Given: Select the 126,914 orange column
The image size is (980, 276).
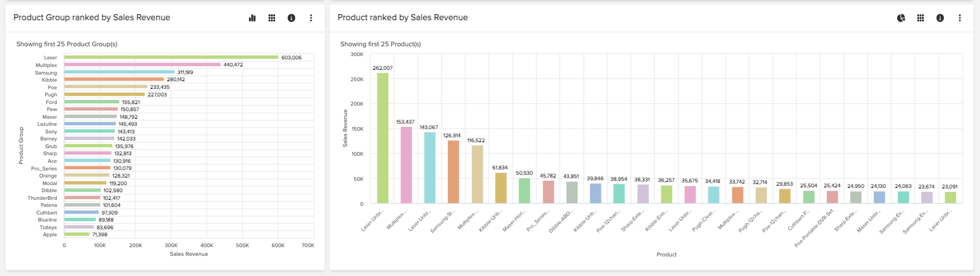Looking at the screenshot, I should (453, 172).
